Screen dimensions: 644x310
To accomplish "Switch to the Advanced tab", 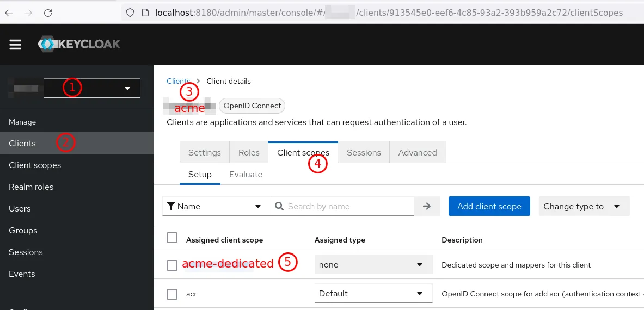I will pos(417,152).
